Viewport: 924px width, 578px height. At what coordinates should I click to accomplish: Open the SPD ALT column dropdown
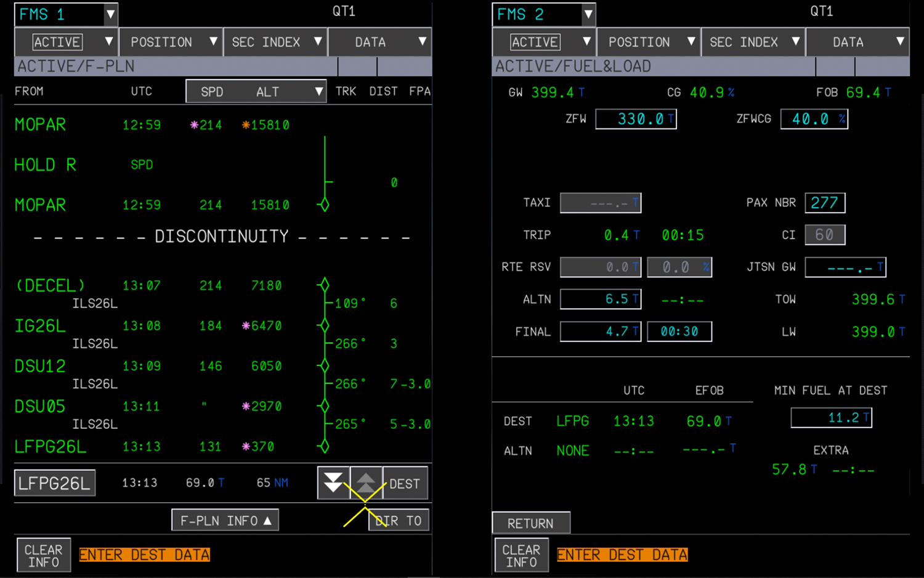point(256,92)
